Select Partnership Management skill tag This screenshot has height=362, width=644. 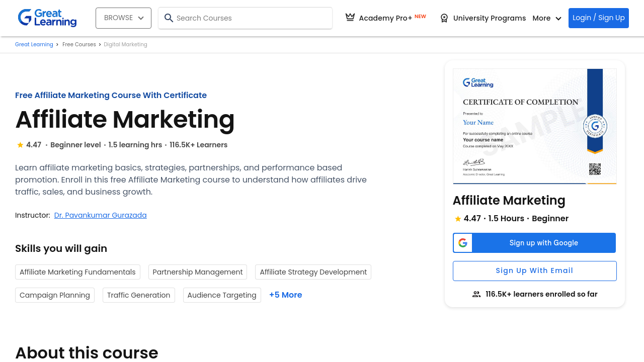(198, 272)
